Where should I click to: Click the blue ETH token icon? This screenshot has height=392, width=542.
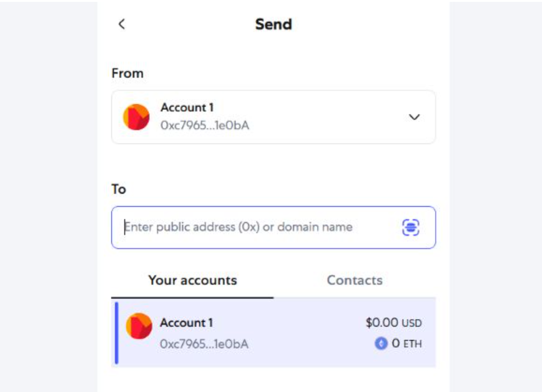[381, 343]
